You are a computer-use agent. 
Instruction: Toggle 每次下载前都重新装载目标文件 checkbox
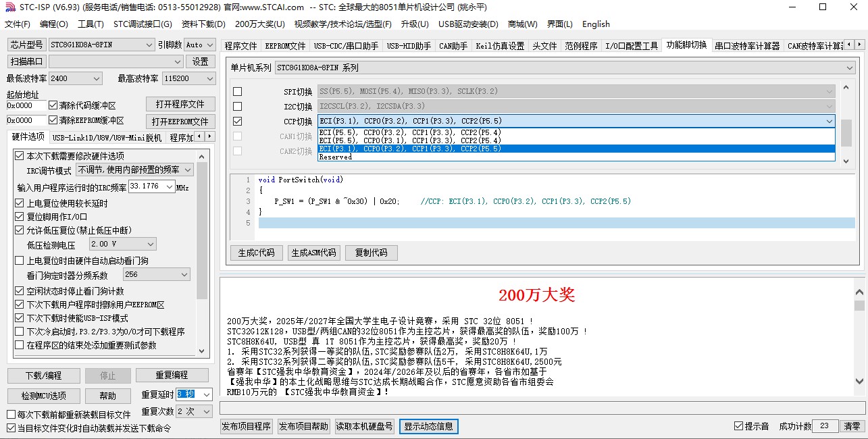coord(11,415)
